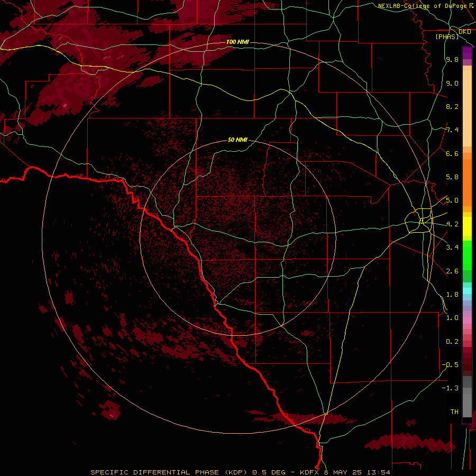The height and width of the screenshot is (476, 476).
Task: Click the orange color band on scale
Action: point(467,183)
